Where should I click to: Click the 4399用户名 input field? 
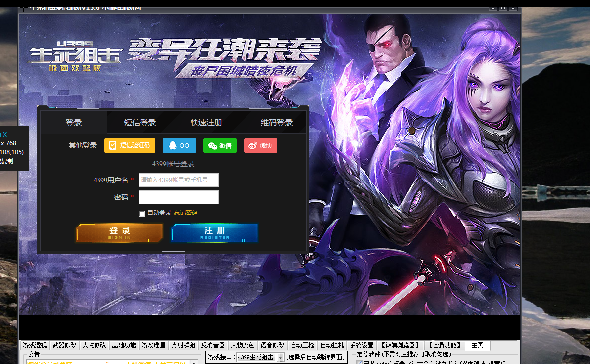tap(179, 180)
